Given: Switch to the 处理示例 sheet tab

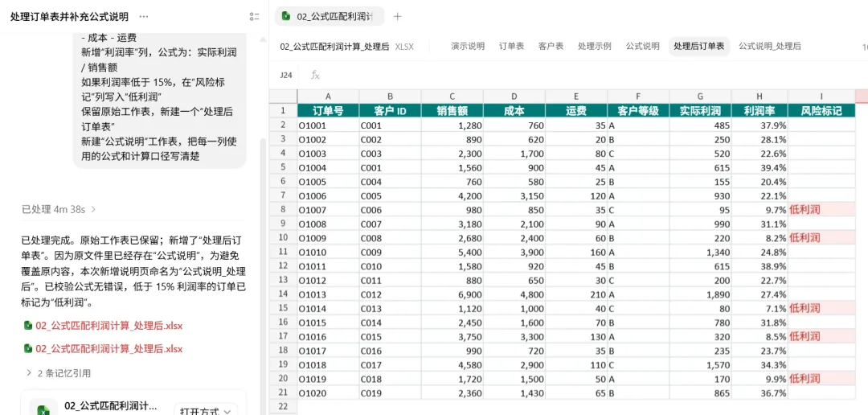Looking at the screenshot, I should click(x=595, y=47).
